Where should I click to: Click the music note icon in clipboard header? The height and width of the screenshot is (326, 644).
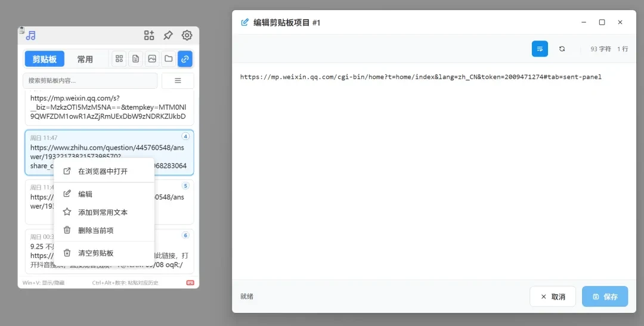(x=31, y=35)
